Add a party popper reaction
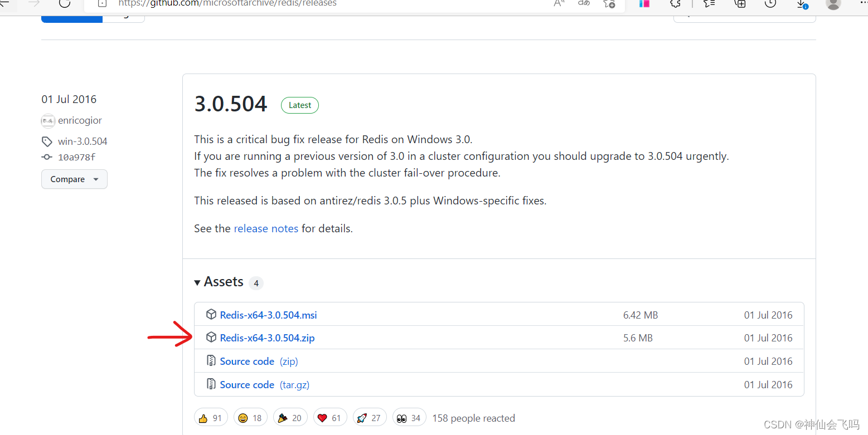Screen dimensions: 868x435 click(x=290, y=418)
